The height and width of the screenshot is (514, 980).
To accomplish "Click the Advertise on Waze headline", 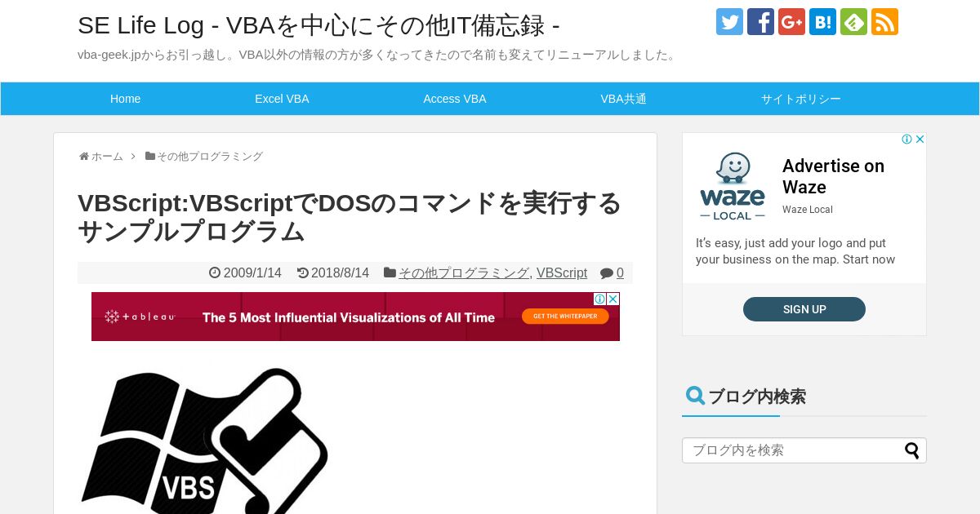I will 833,176.
